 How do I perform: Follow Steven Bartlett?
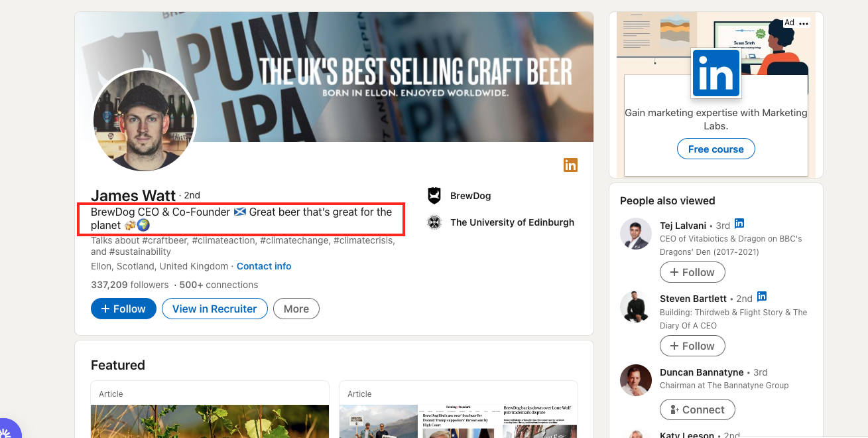click(692, 346)
